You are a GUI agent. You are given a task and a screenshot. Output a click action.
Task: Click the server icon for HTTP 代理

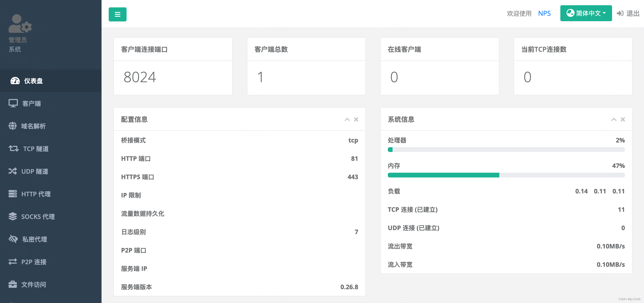pos(12,194)
